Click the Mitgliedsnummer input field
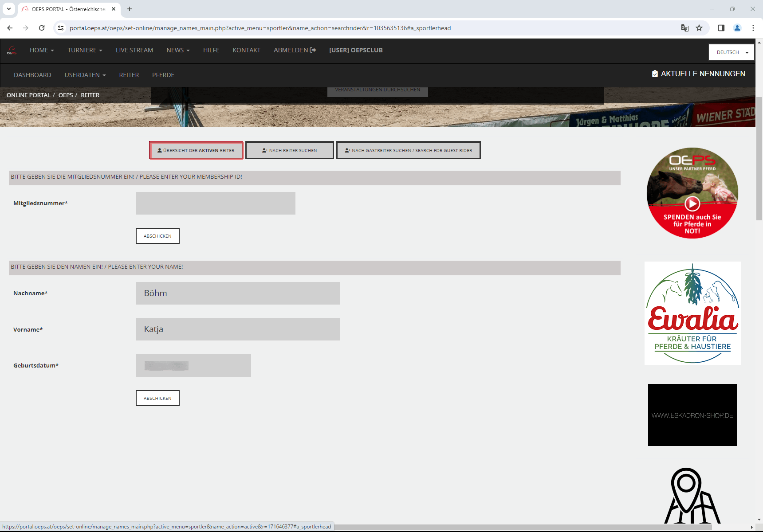The height and width of the screenshot is (532, 763). [x=216, y=203]
